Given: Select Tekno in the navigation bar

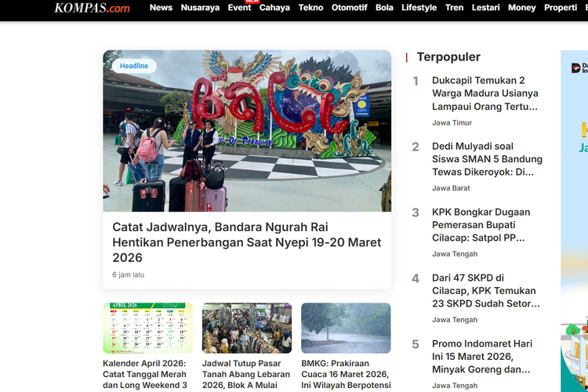Looking at the screenshot, I should (310, 8).
